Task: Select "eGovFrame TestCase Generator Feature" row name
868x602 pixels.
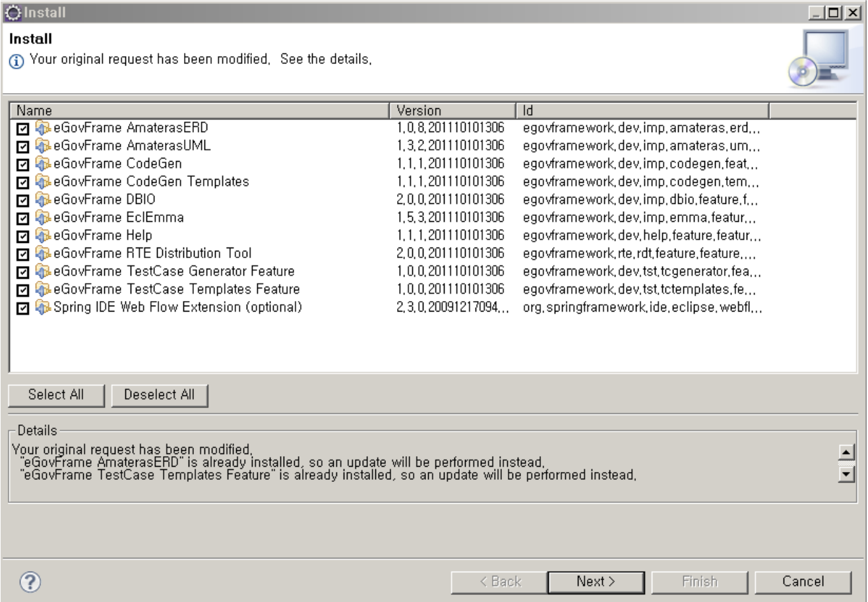Action: (173, 271)
